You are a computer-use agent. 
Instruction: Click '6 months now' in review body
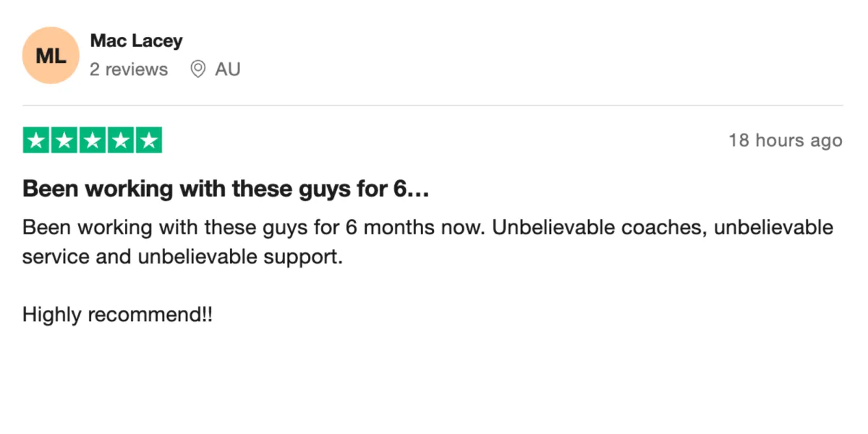[x=413, y=228]
